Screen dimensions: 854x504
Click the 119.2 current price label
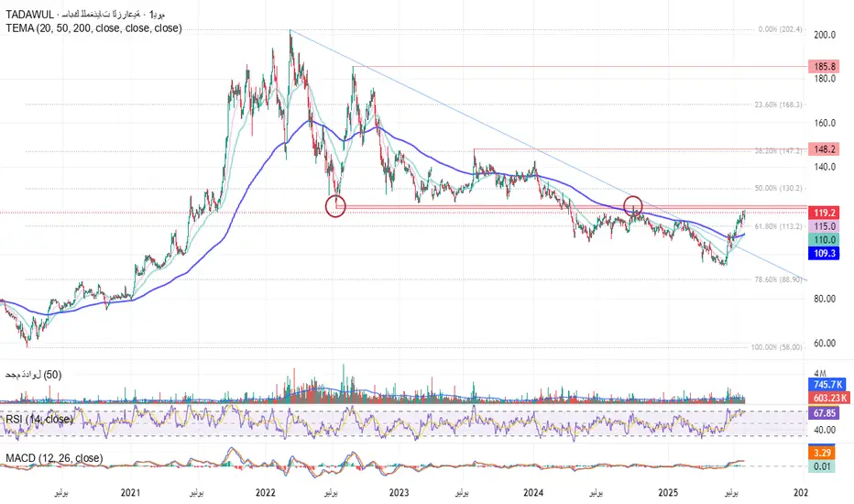[x=825, y=213]
